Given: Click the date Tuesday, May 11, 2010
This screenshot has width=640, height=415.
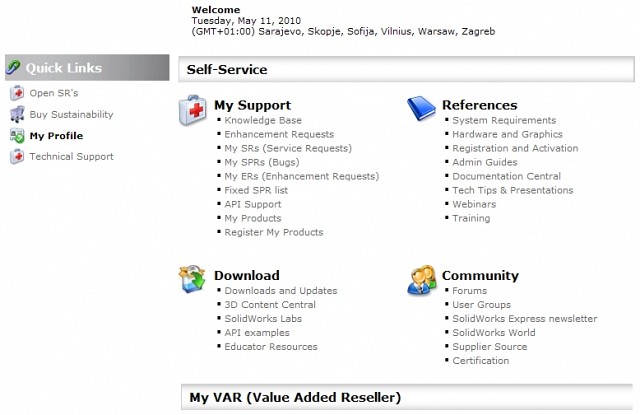Looking at the screenshot, I should [x=246, y=21].
